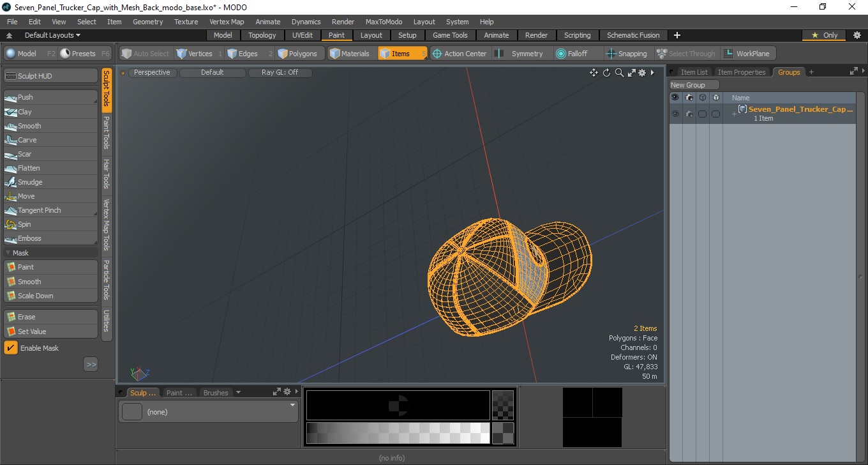Choose the Tangent Pinch tool
The width and height of the screenshot is (868, 465).
pyautogui.click(x=50, y=210)
